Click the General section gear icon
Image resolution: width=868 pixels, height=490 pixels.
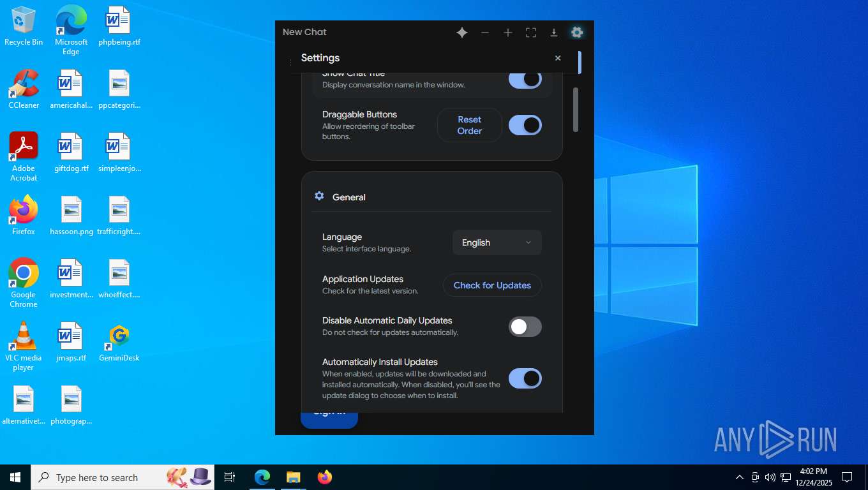point(319,196)
